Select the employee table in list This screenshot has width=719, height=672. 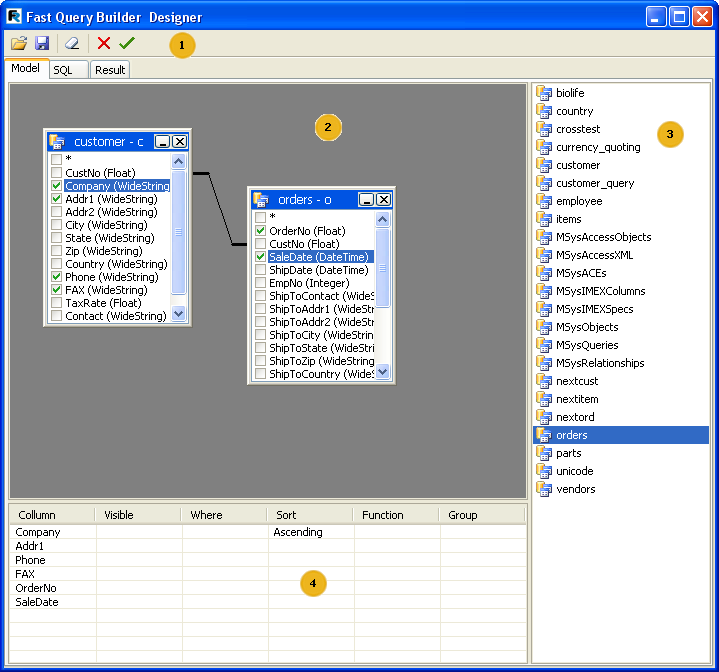579,201
